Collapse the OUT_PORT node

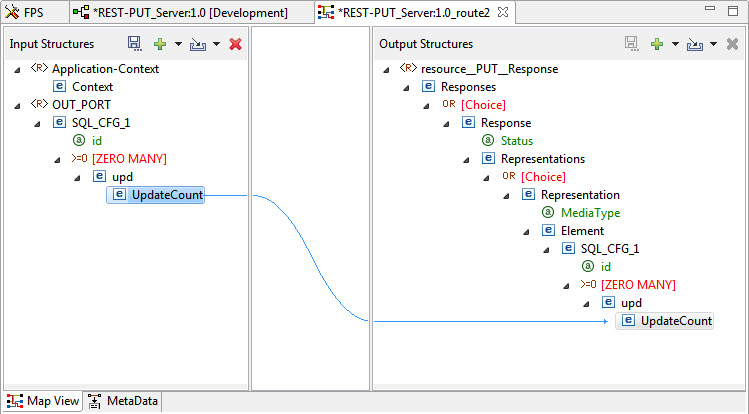click(18, 106)
